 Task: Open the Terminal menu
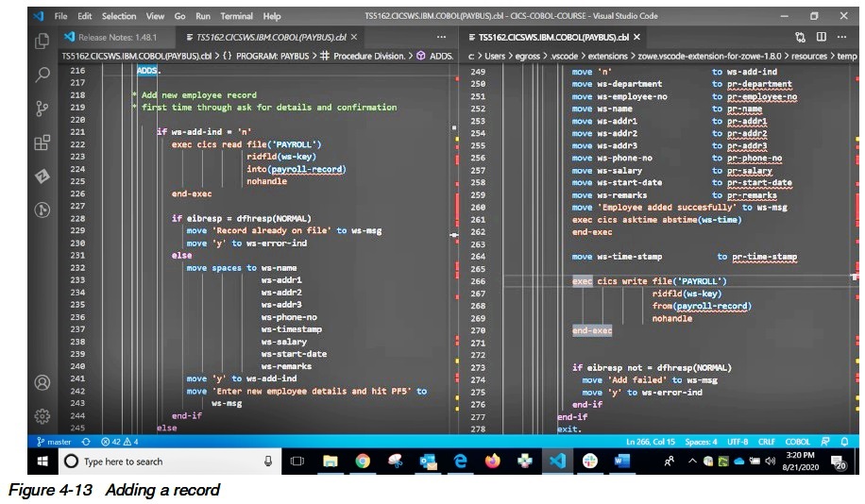(236, 16)
